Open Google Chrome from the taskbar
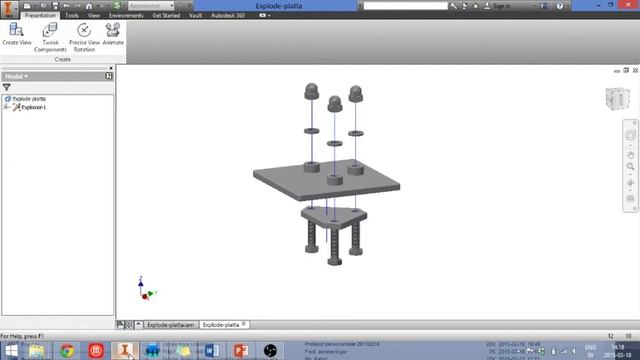This screenshot has width=640, height=360. point(67,351)
